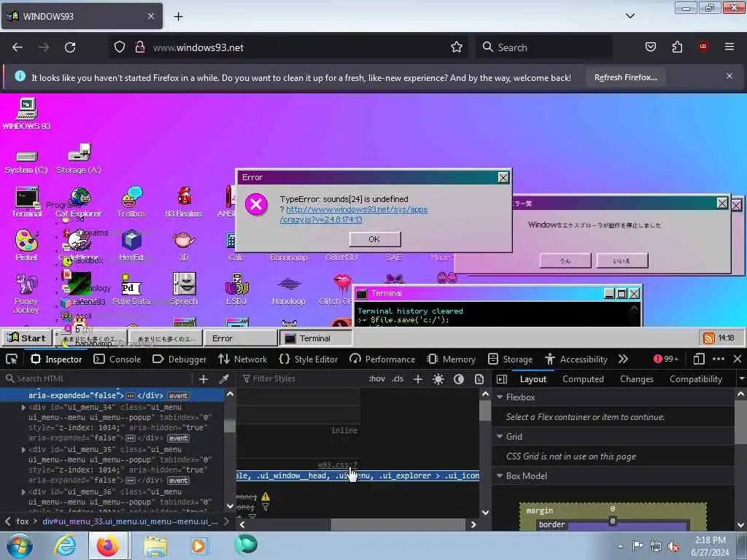
Task: Toggle the 3-pane inspector mode button
Action: pos(502,379)
